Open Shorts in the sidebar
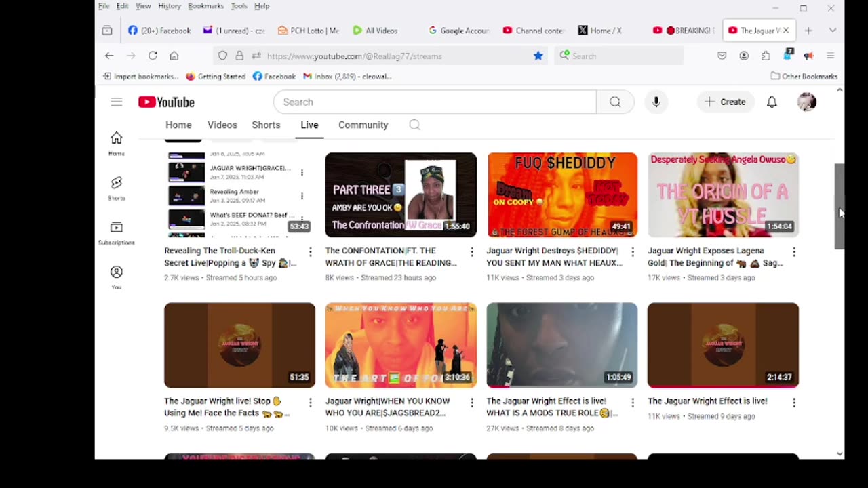Viewport: 868px width, 488px height. tap(117, 188)
